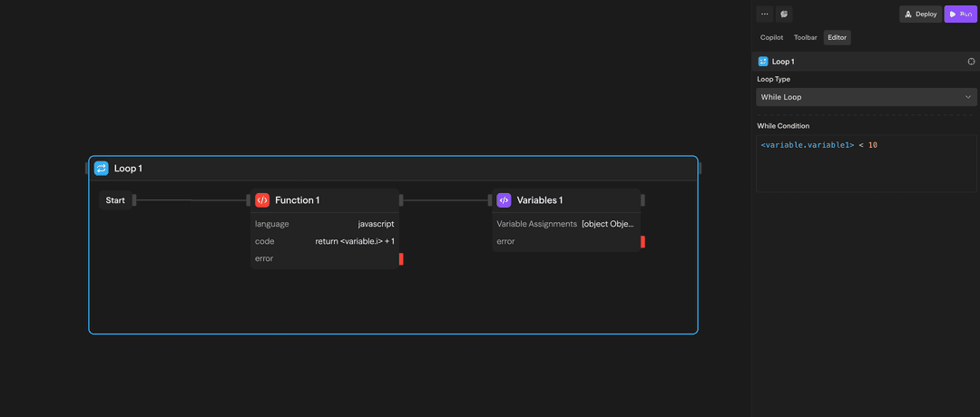Click the Variables 1 input connector handle
The height and width of the screenshot is (417, 980).
(491, 200)
